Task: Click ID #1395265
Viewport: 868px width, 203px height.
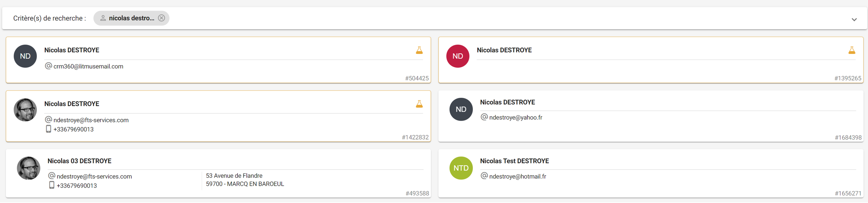Action: (x=847, y=78)
